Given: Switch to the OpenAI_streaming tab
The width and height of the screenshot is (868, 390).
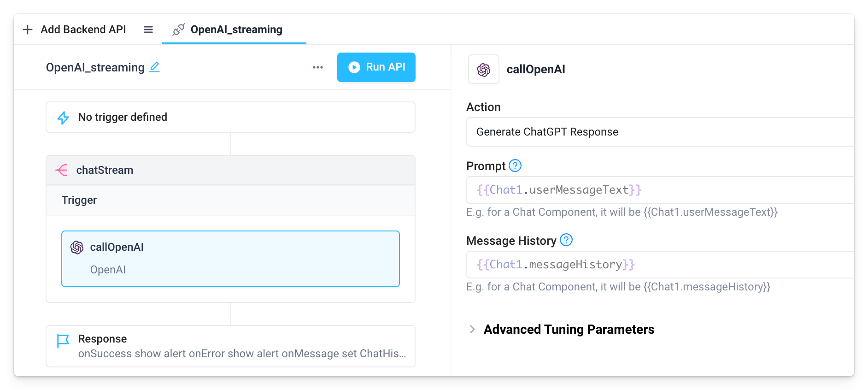Looking at the screenshot, I should tap(236, 30).
